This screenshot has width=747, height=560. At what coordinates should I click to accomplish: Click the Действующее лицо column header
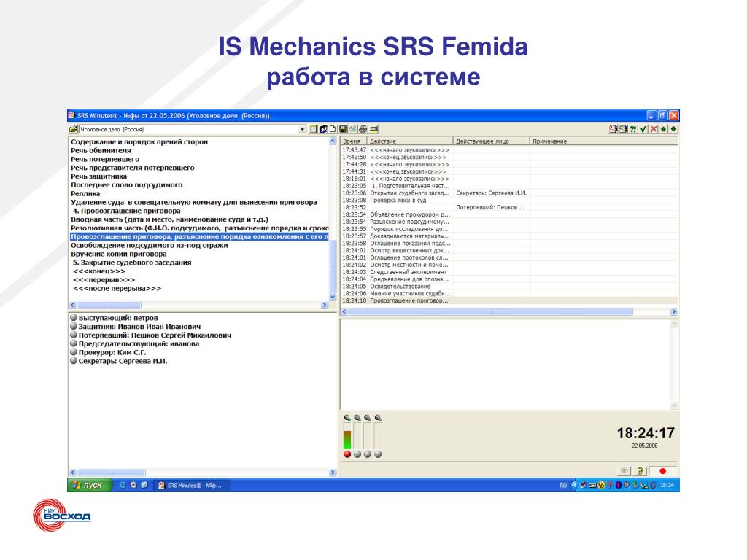[x=492, y=141]
